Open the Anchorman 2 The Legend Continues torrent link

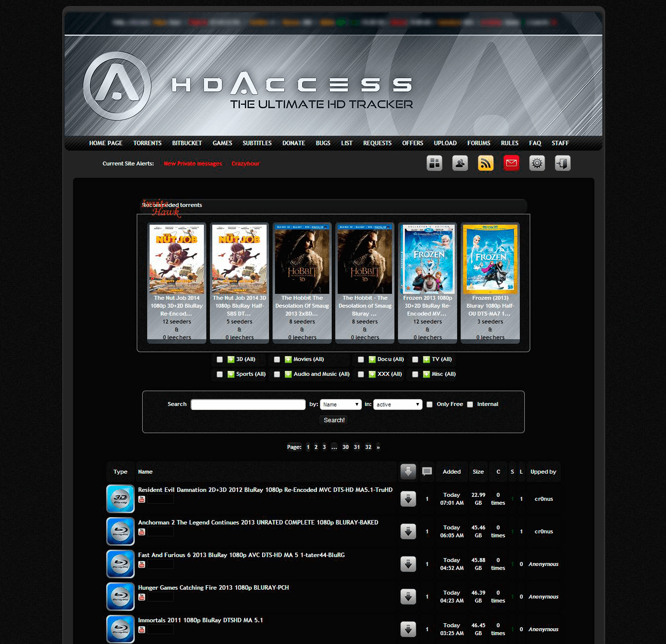[258, 523]
